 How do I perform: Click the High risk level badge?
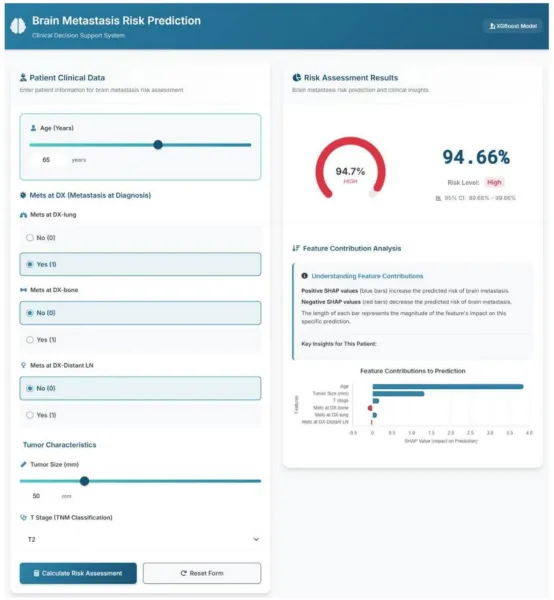tap(494, 183)
